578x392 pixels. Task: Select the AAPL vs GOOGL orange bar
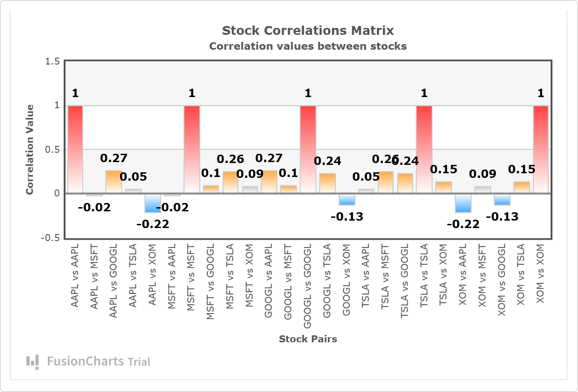pyautogui.click(x=114, y=182)
